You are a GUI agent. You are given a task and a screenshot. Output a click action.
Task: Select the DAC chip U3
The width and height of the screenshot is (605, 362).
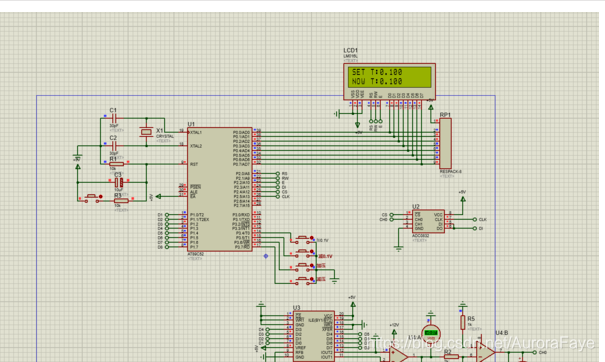[x=314, y=336]
